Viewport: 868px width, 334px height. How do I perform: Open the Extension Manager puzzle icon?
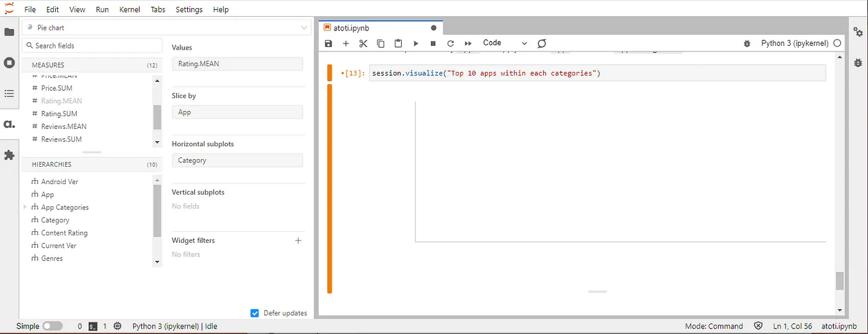[x=9, y=155]
